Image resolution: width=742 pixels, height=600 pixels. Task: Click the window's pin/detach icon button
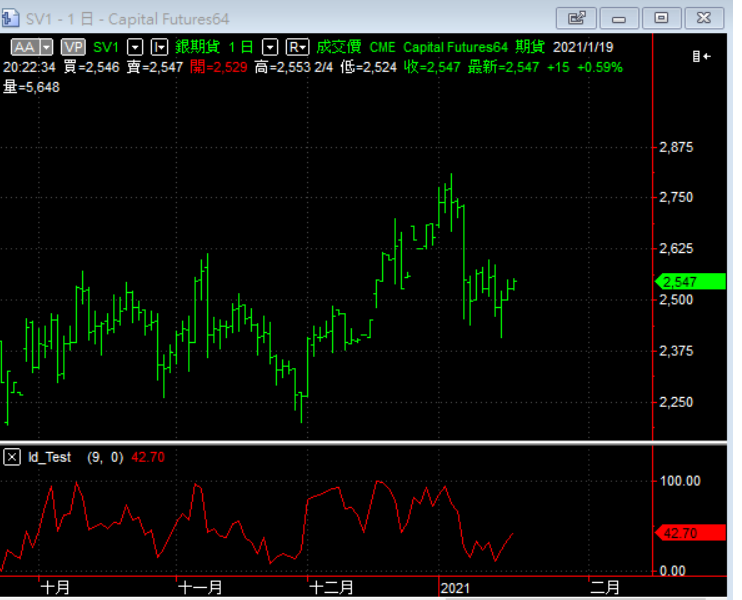point(577,18)
